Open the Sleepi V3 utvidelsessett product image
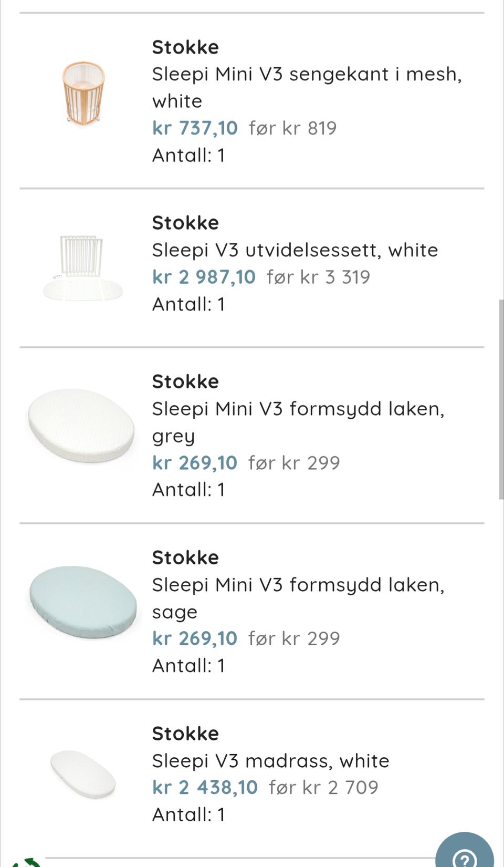Screen dimensions: 504x867 pos(83,268)
